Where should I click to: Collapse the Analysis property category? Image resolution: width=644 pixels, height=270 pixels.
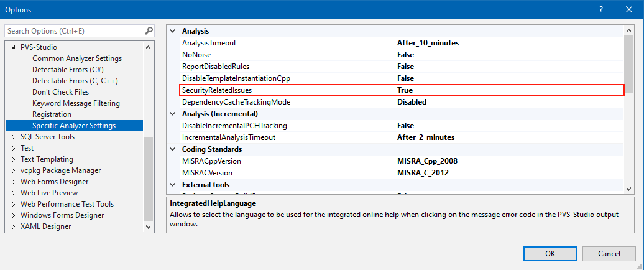(x=172, y=31)
